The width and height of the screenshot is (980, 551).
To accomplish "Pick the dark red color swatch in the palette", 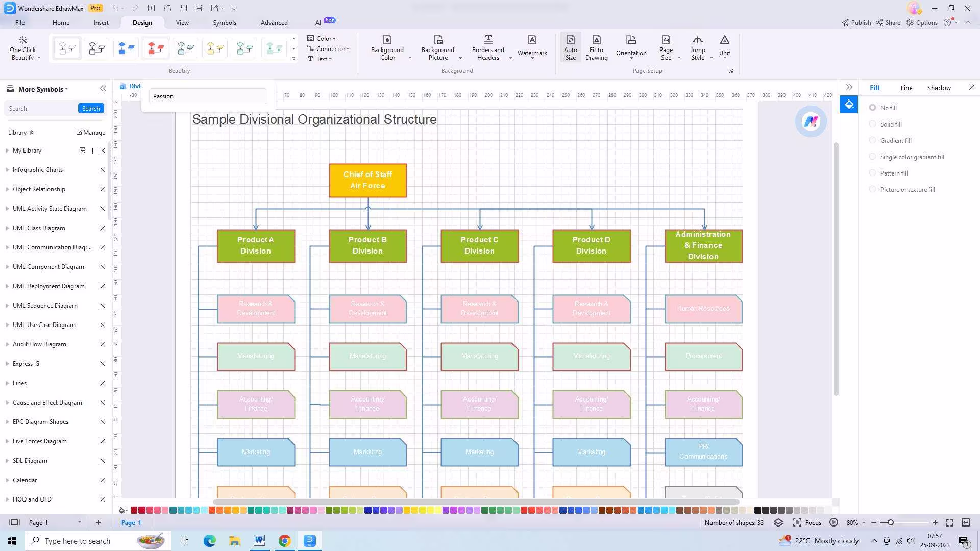I will pyautogui.click(x=134, y=510).
